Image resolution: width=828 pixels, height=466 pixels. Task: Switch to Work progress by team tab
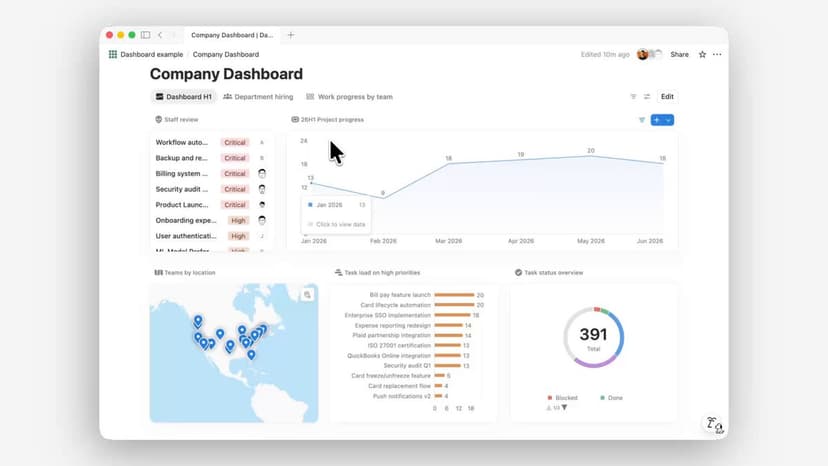point(350,97)
